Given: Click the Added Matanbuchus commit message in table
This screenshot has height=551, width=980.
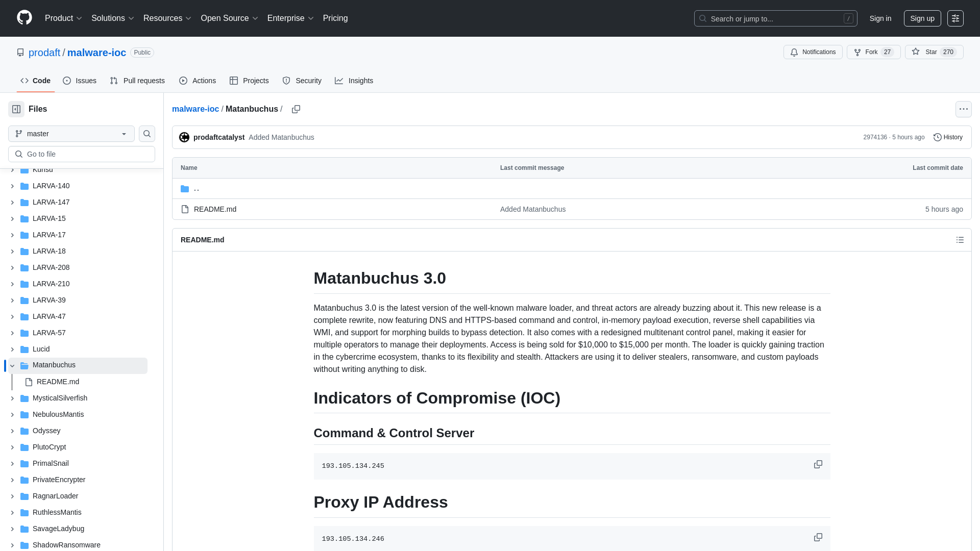Looking at the screenshot, I should coord(533,209).
